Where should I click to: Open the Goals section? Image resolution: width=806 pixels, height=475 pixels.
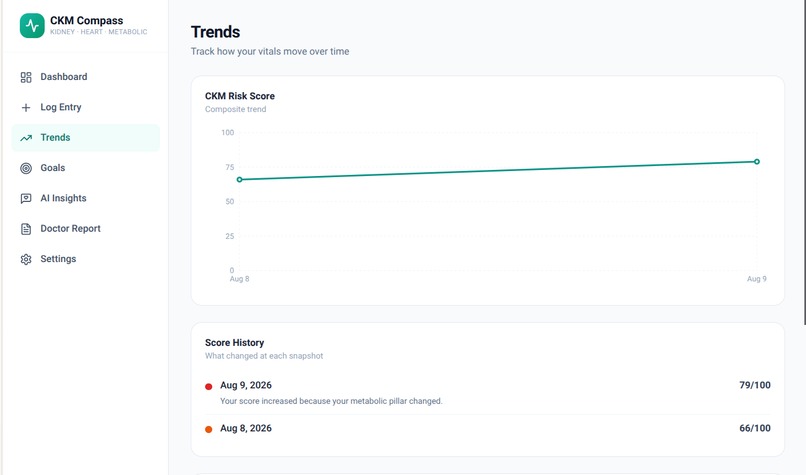click(85, 168)
